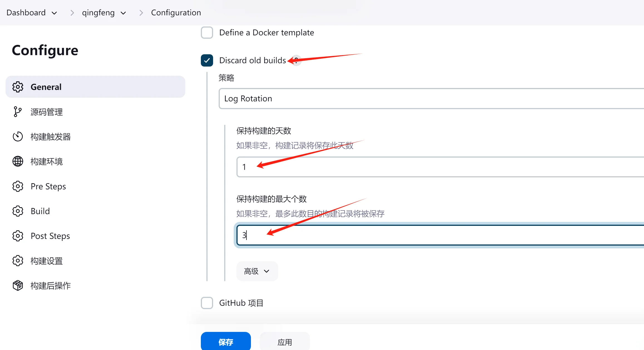The height and width of the screenshot is (350, 644).
Task: Follow the Dashboard breadcrumb link
Action: click(26, 13)
